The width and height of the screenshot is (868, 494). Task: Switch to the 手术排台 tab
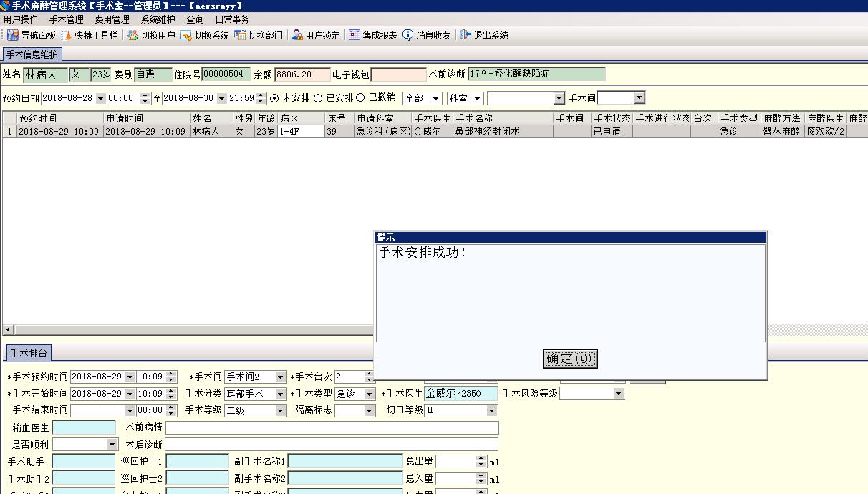pos(29,353)
